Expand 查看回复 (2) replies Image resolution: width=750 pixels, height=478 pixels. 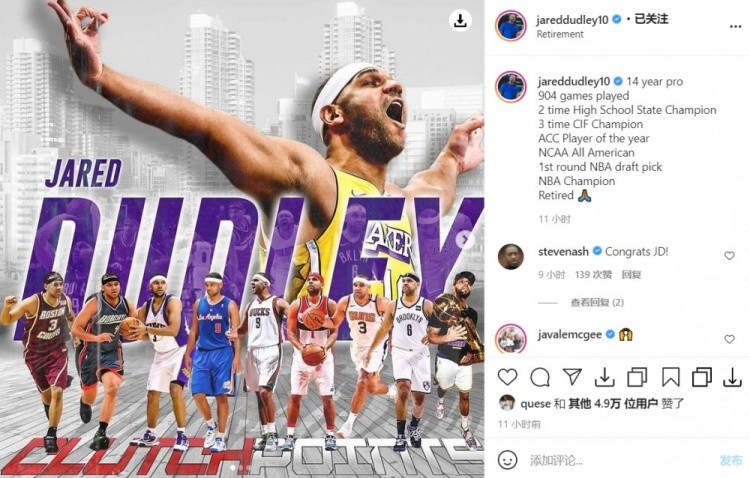(597, 302)
